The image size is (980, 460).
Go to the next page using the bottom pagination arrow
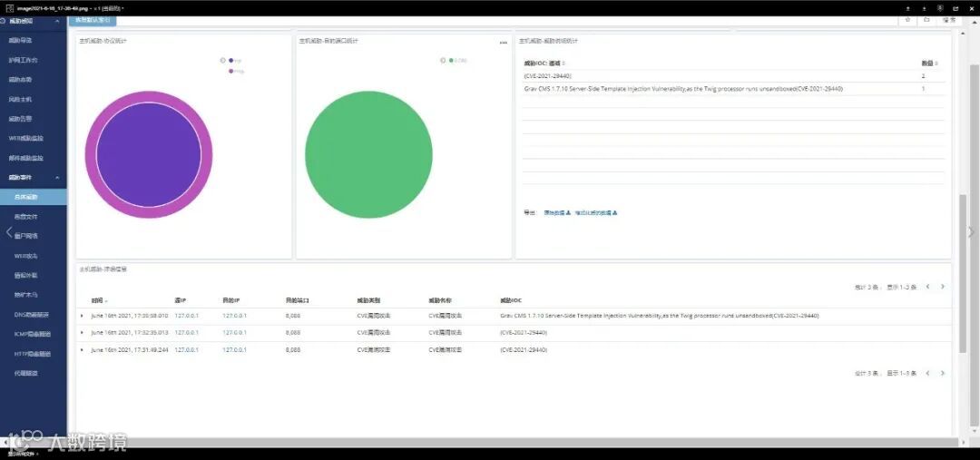click(943, 373)
